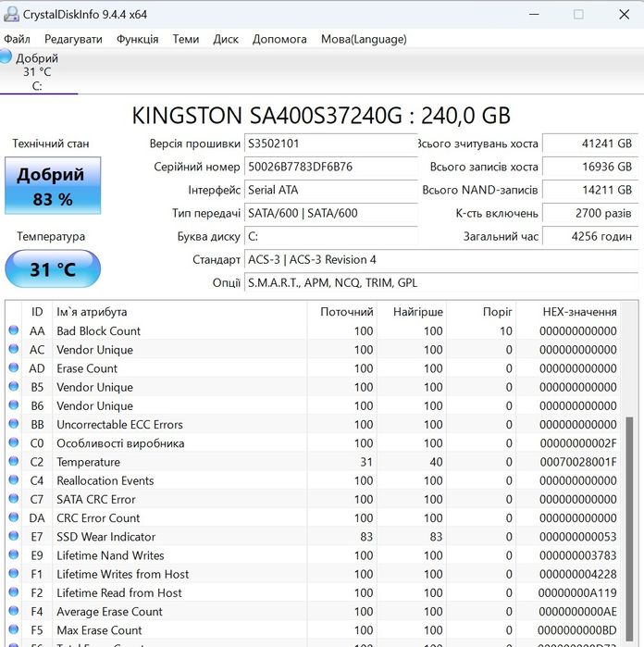Click the status orb for Lifetime Writes from Host
The height and width of the screenshot is (647, 644).
click(x=14, y=573)
